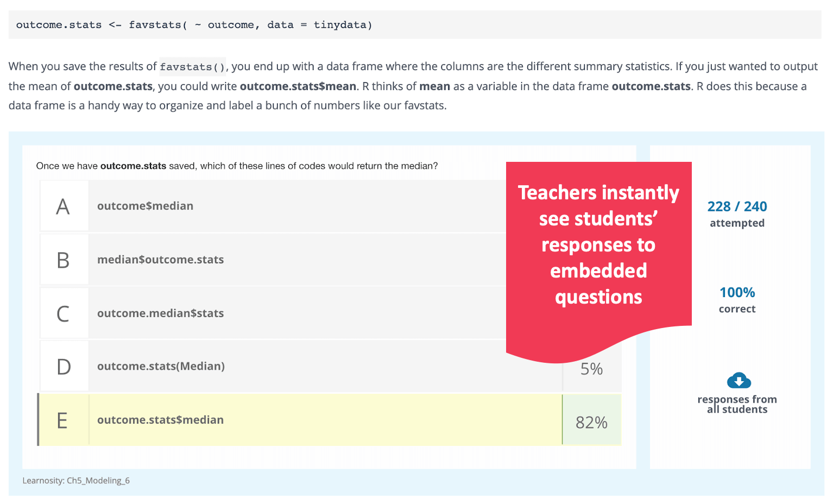
Task: Click answer text outcome.stats(Median)
Action: click(x=161, y=366)
